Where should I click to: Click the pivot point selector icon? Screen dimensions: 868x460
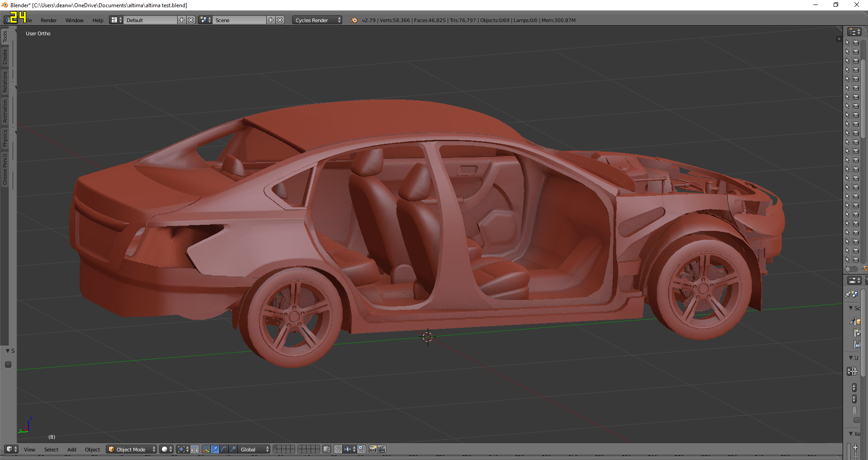point(182,450)
